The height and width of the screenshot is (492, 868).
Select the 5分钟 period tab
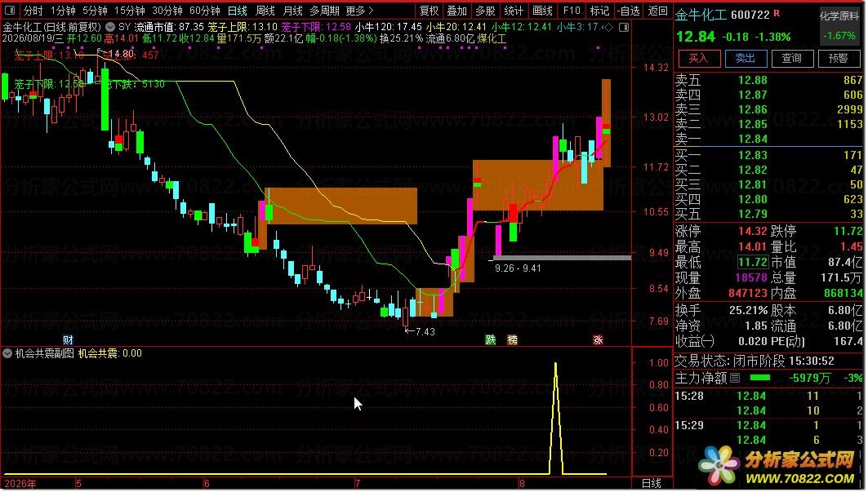[x=95, y=11]
